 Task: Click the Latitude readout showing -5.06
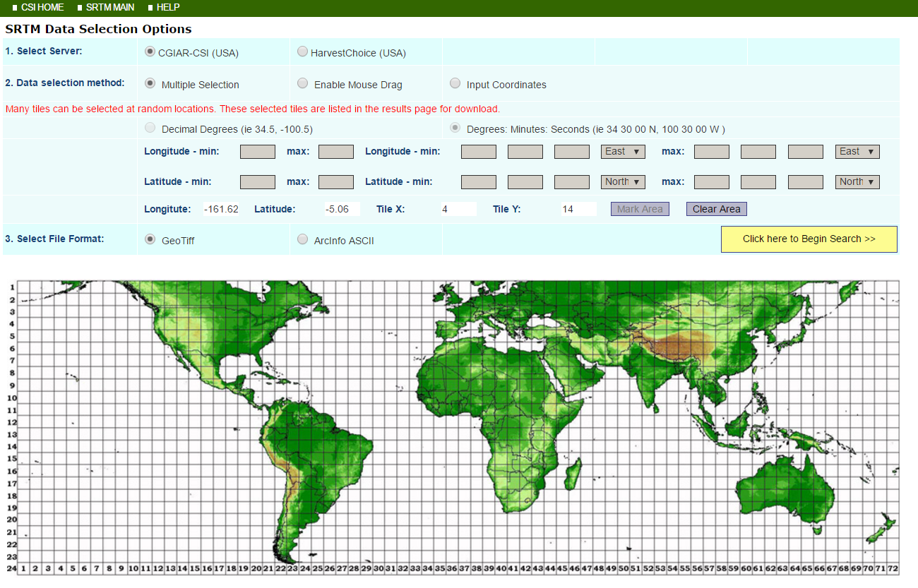click(x=342, y=209)
